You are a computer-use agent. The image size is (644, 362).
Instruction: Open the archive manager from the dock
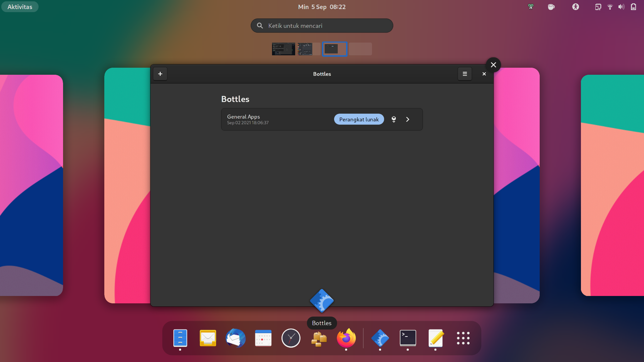319,339
